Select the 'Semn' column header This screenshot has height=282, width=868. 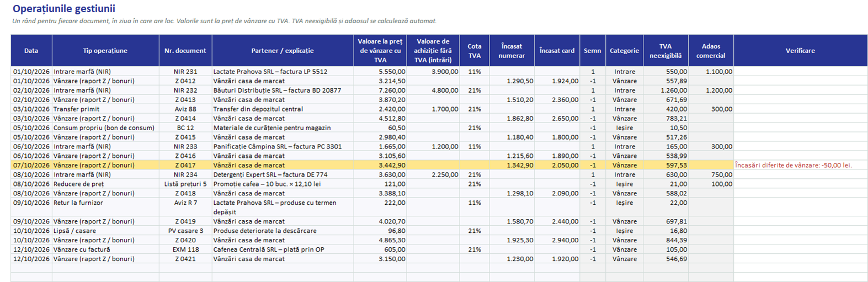pos(593,51)
